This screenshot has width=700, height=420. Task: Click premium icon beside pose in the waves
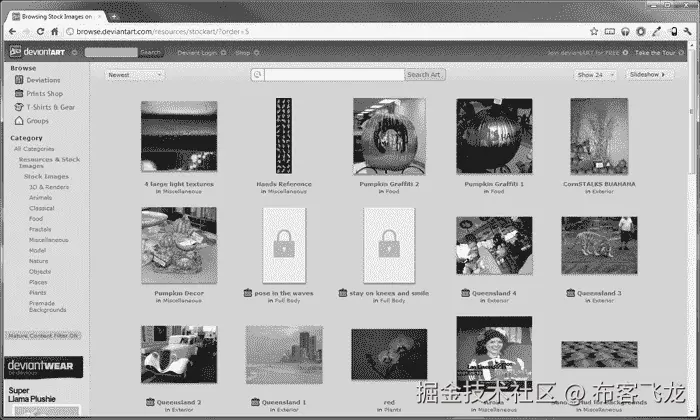pyautogui.click(x=248, y=293)
